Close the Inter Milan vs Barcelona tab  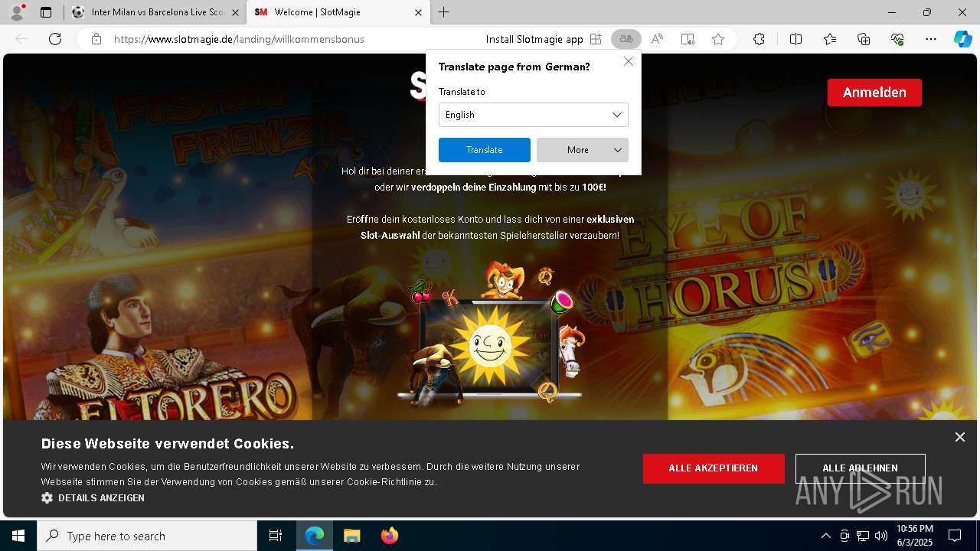[x=235, y=12]
